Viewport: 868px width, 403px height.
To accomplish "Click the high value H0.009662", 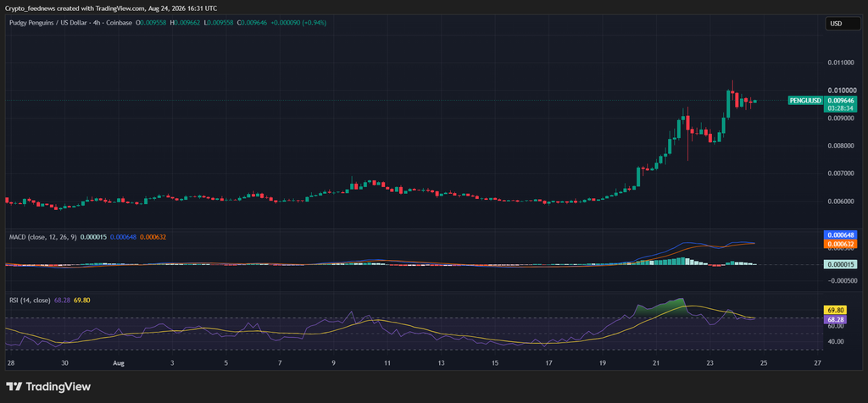I will [186, 23].
